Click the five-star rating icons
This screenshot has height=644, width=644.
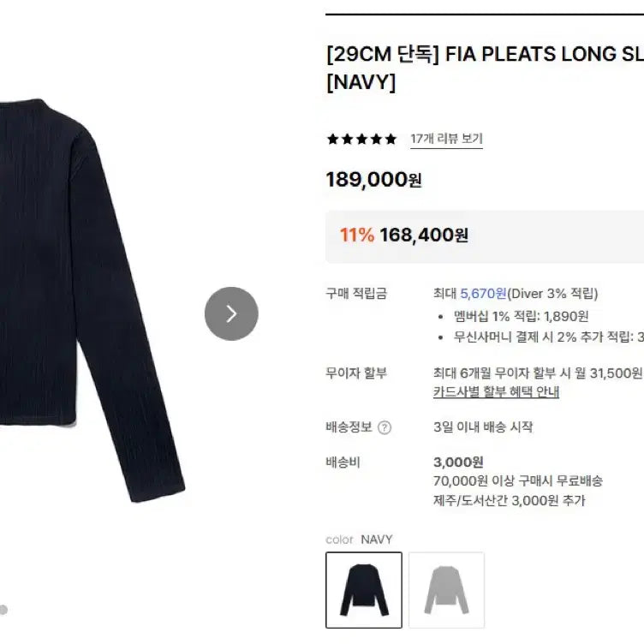pyautogui.click(x=361, y=139)
